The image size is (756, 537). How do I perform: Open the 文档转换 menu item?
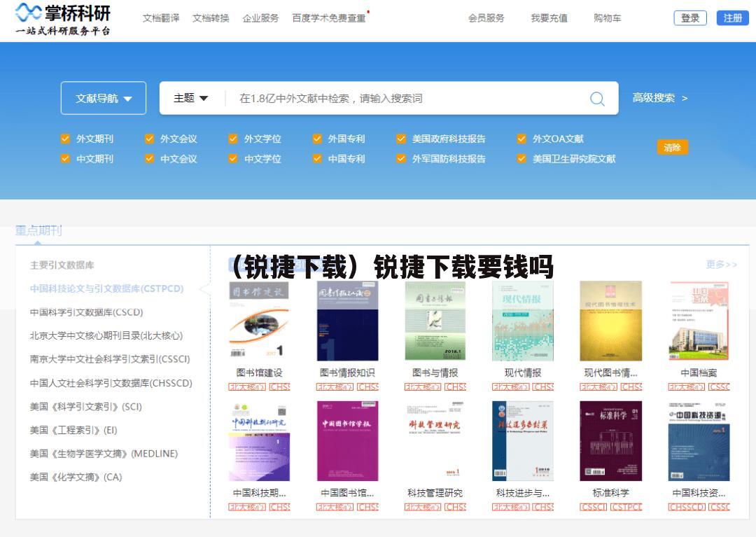pos(211,18)
